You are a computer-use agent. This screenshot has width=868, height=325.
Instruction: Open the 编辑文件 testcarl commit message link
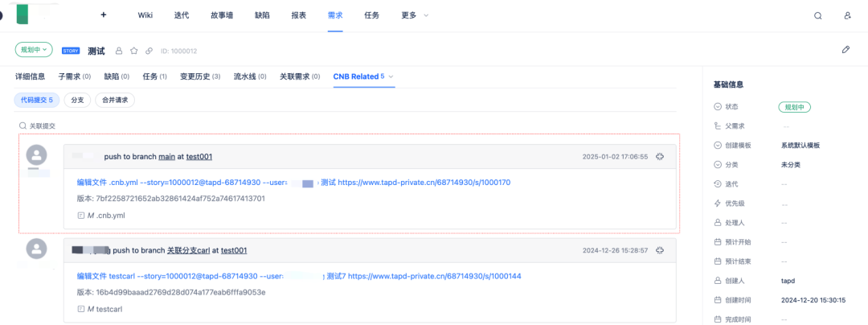(299, 276)
